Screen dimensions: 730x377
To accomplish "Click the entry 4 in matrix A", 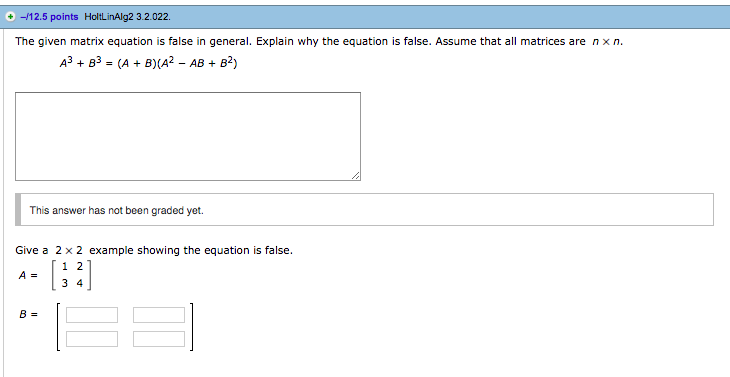I will click(80, 283).
